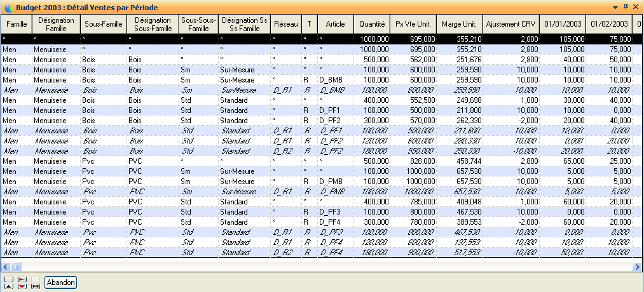Click the red down-arrow icon button
The height and width of the screenshot is (292, 644).
(22, 286)
